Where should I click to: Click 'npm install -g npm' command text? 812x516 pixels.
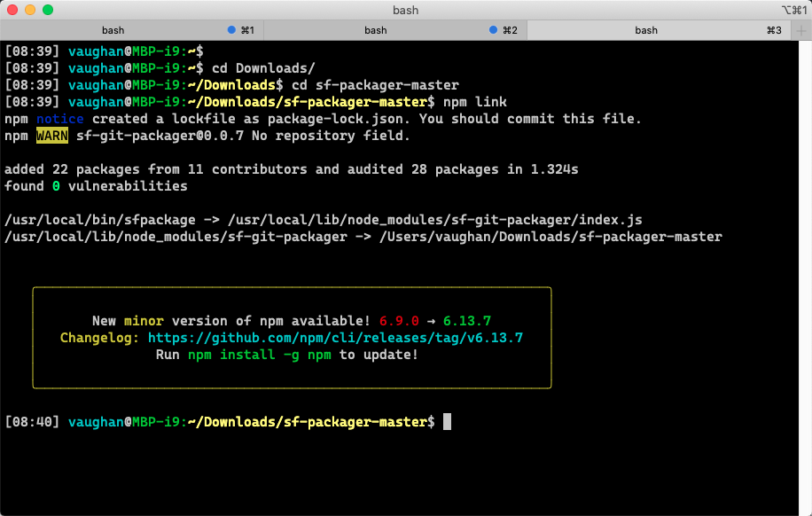tap(260, 355)
